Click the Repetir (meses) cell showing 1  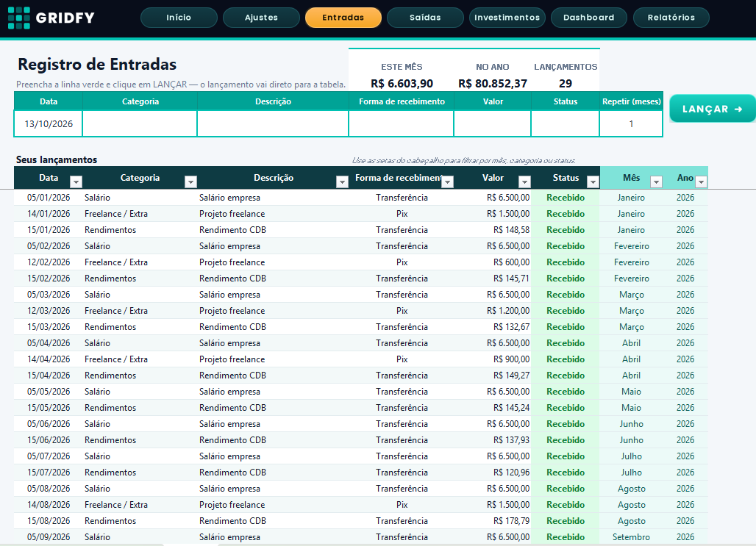pos(631,124)
